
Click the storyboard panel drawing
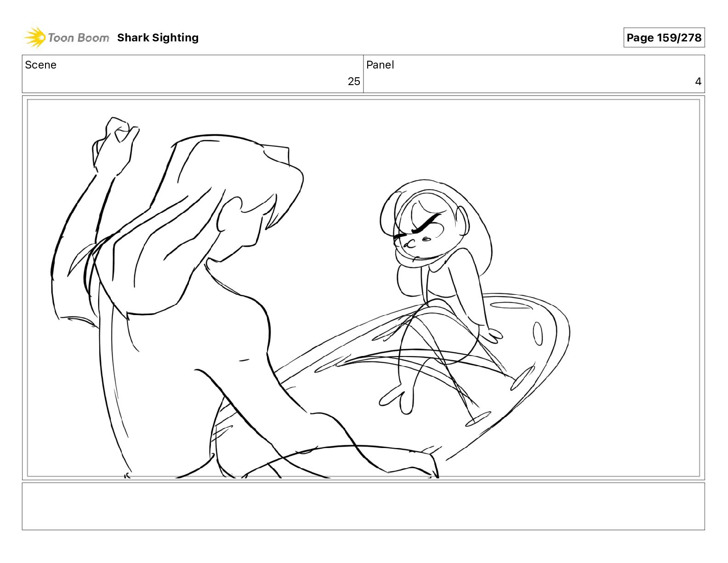coord(364,288)
